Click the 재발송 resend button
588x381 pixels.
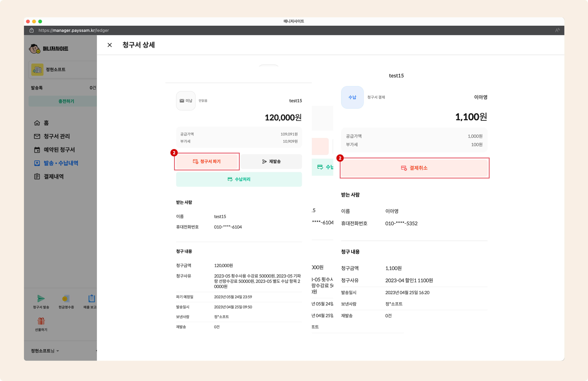271,161
